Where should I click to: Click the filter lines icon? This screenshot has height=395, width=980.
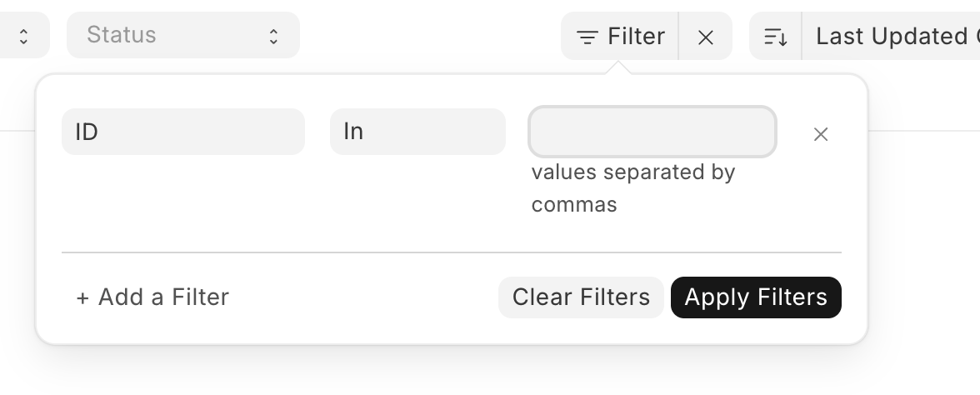click(587, 37)
